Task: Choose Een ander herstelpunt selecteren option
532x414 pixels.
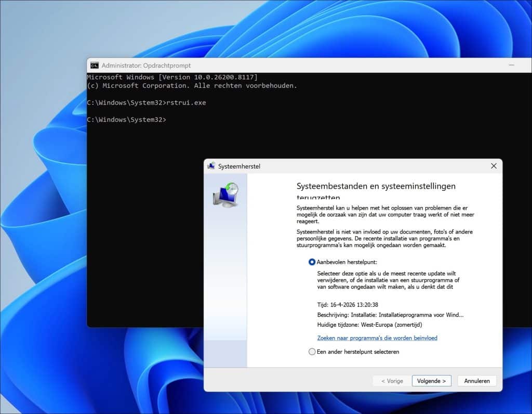Action: click(312, 352)
